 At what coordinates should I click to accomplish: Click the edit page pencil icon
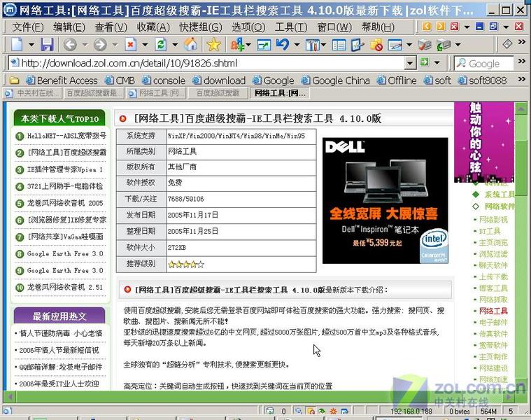[x=357, y=44]
